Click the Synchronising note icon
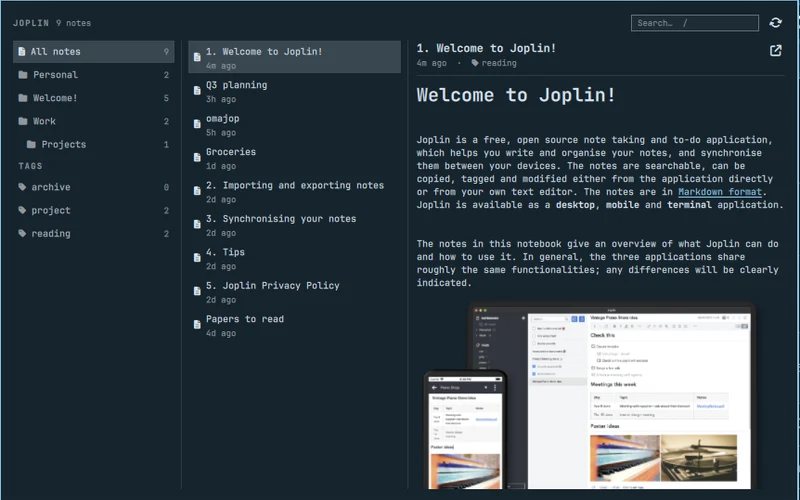Image resolution: width=800 pixels, height=500 pixels. [x=197, y=224]
